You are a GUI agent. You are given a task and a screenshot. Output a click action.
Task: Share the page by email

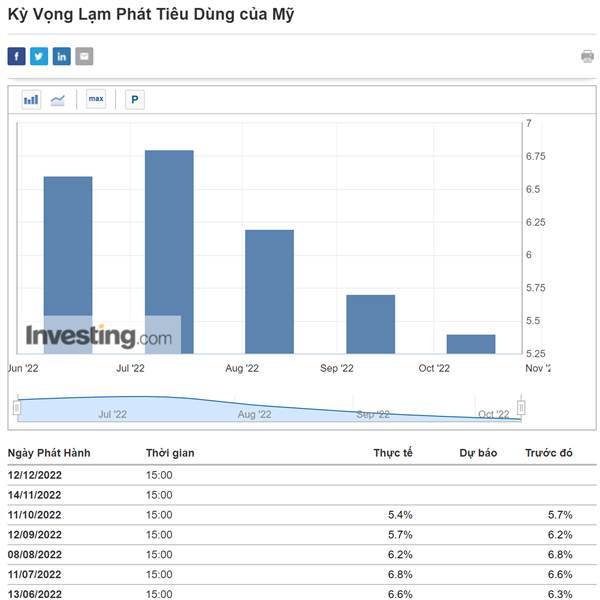point(84,56)
